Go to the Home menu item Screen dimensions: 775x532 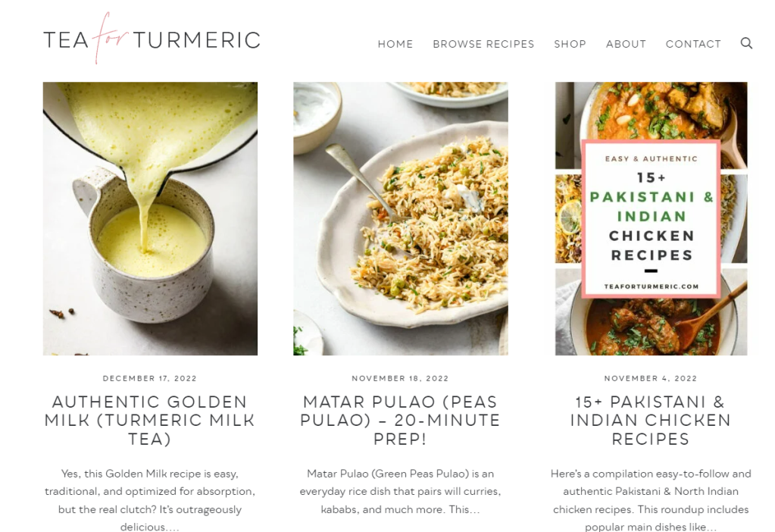click(x=395, y=44)
